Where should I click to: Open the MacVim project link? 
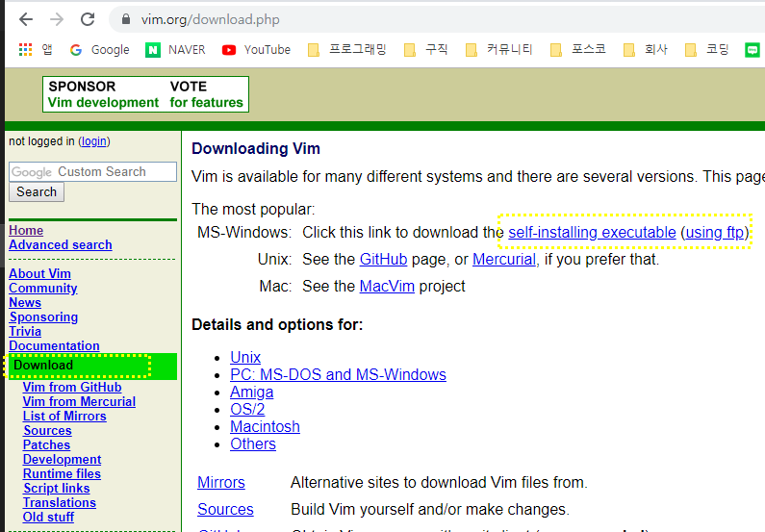[x=387, y=287]
